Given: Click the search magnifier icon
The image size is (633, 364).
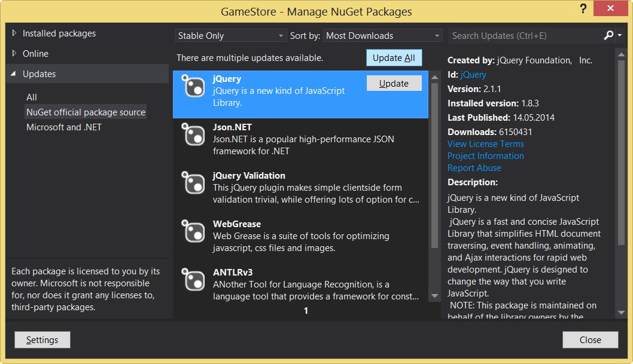Looking at the screenshot, I should [608, 35].
